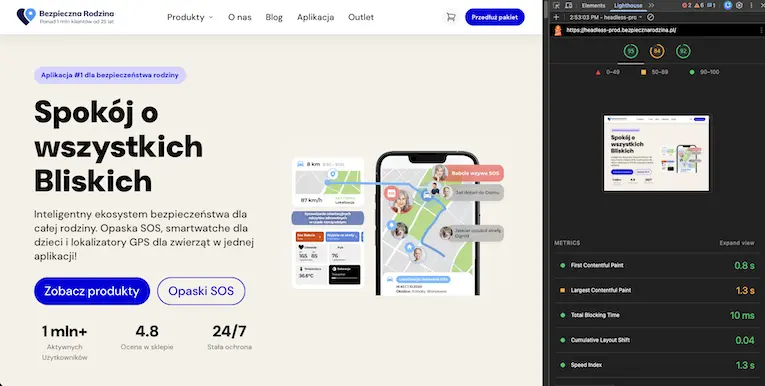
Task: Click the 'Zobacz produkty' button
Action: tap(92, 291)
